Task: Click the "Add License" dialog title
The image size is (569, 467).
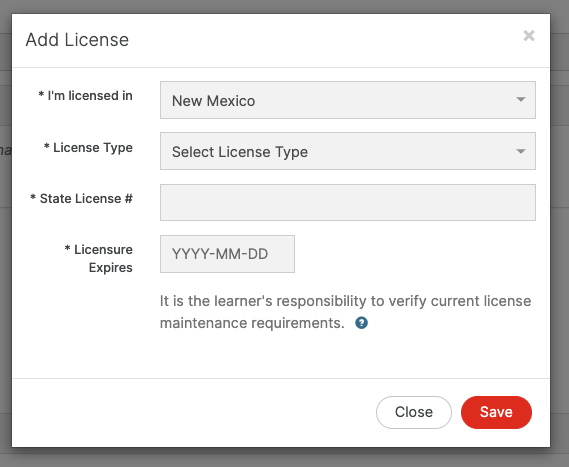Action: tap(77, 40)
